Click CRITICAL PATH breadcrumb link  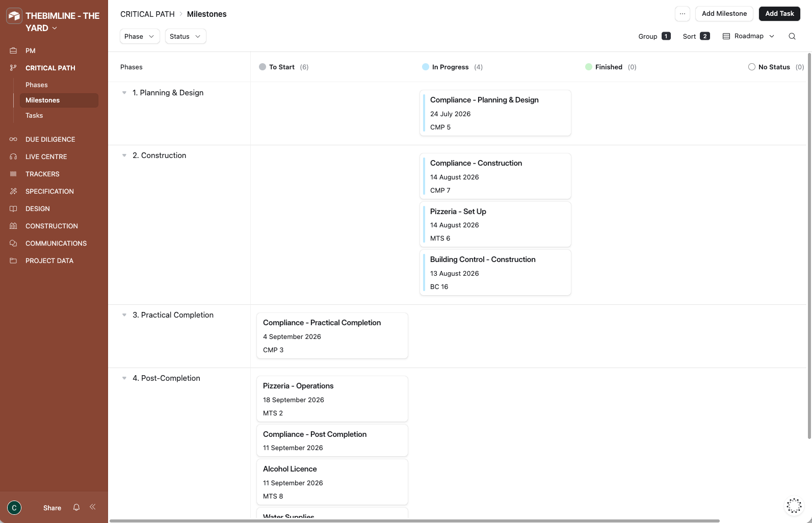click(147, 14)
